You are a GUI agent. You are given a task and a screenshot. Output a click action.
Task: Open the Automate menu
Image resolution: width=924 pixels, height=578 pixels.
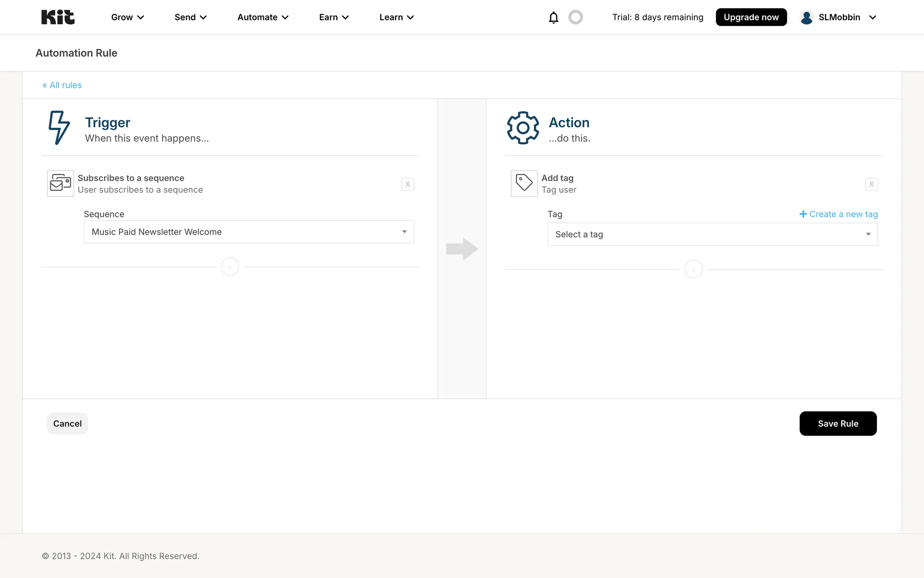point(263,17)
